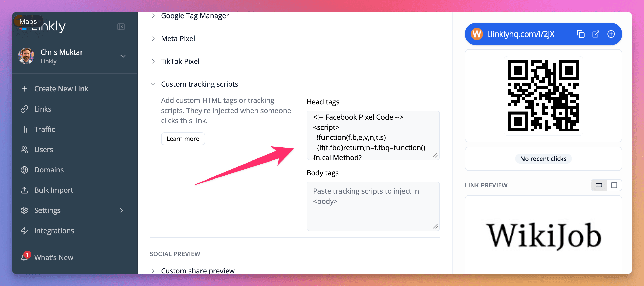Switch link preview to square layout
The width and height of the screenshot is (644, 286).
[x=614, y=185]
